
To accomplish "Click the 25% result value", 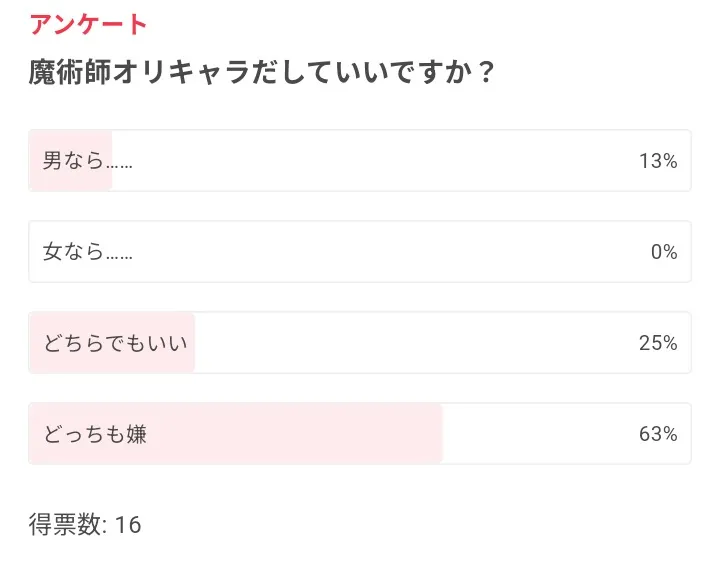I will 658,343.
